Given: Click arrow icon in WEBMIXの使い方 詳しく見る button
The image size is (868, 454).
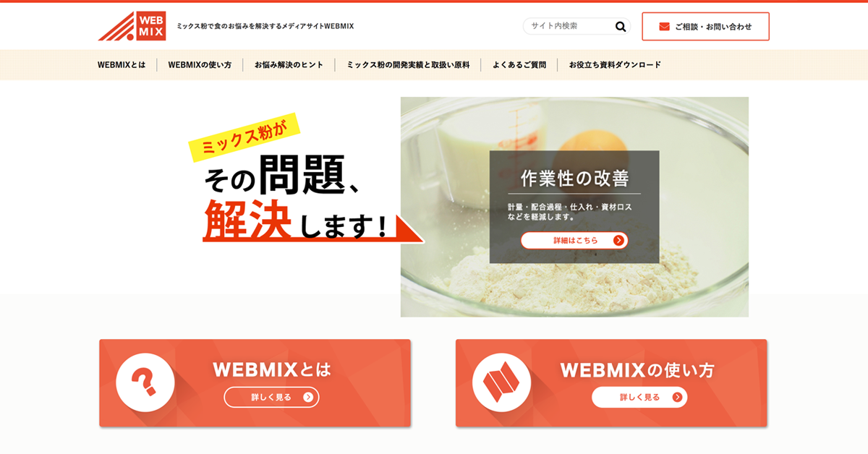Looking at the screenshot, I should tap(677, 397).
